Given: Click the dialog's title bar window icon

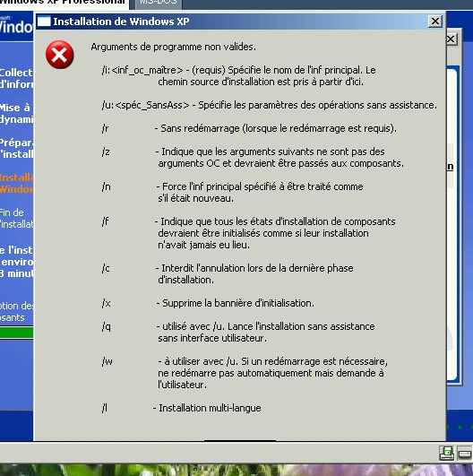Looking at the screenshot, I should click(x=44, y=22).
